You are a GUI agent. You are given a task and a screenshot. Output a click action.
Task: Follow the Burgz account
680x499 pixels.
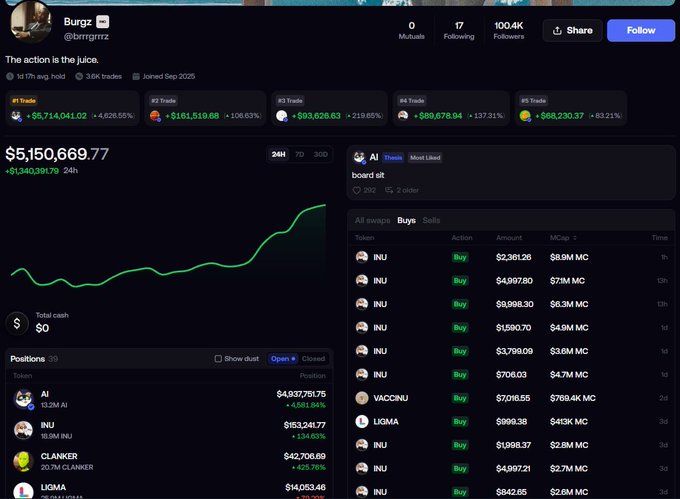tap(641, 30)
